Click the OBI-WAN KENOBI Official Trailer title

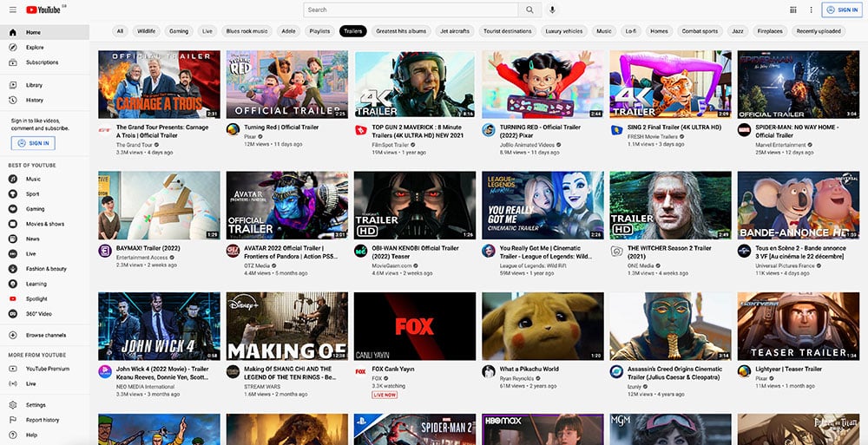pos(415,252)
